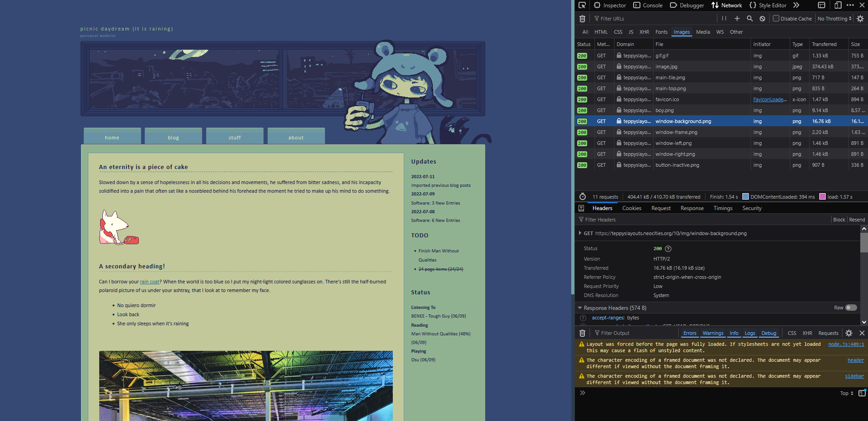Open the rain coat link

[150, 282]
